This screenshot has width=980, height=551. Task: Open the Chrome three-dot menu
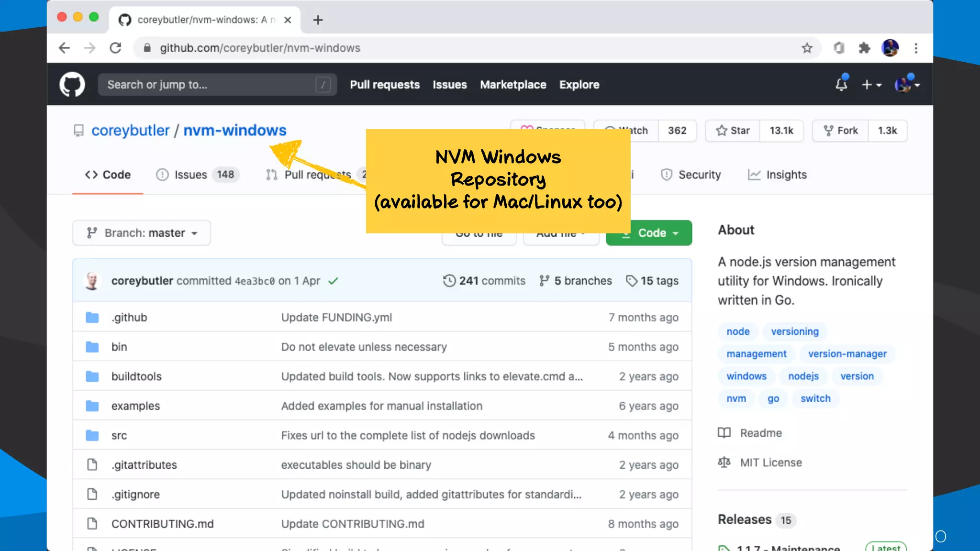pos(916,48)
